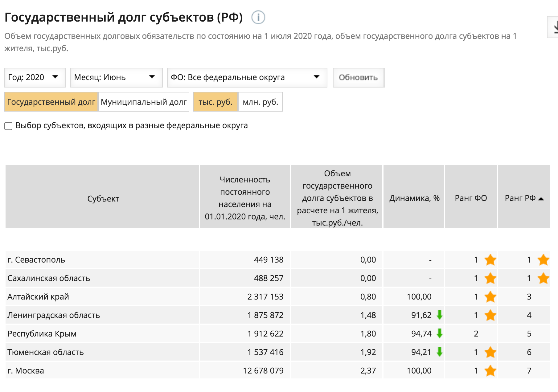558x392 pixels.
Task: Open the Год: 2020 dropdown
Action: pos(35,77)
